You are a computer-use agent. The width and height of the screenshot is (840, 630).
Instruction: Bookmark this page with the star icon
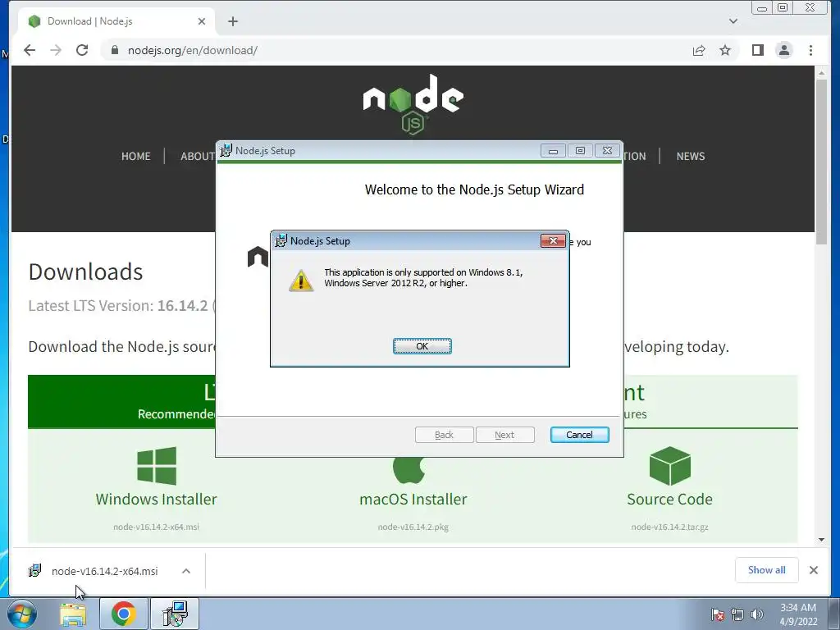click(x=725, y=50)
